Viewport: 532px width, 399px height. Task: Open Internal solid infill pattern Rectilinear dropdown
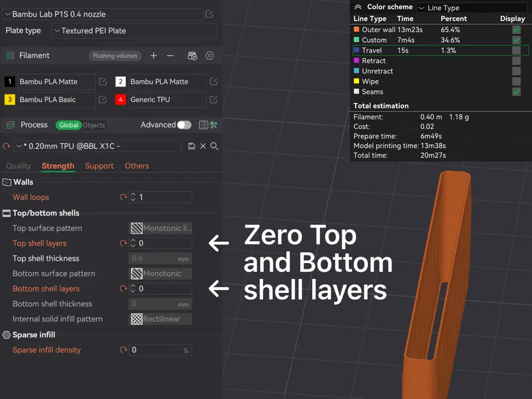(x=160, y=319)
